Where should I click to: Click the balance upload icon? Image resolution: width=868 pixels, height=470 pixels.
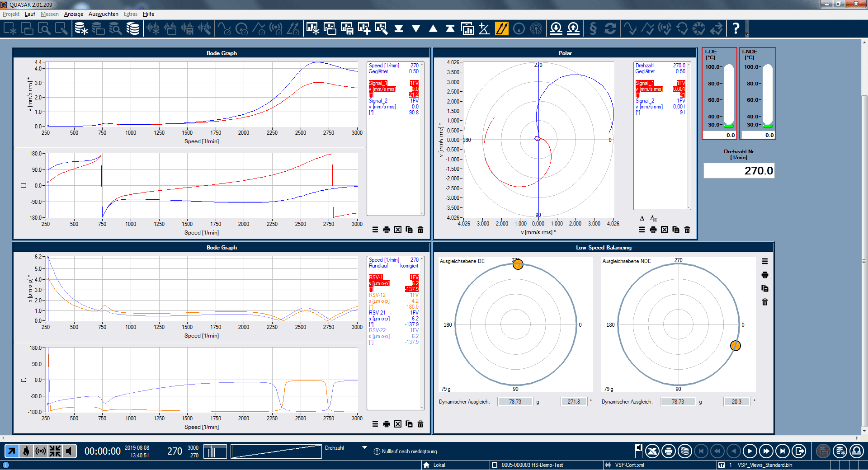[x=573, y=29]
